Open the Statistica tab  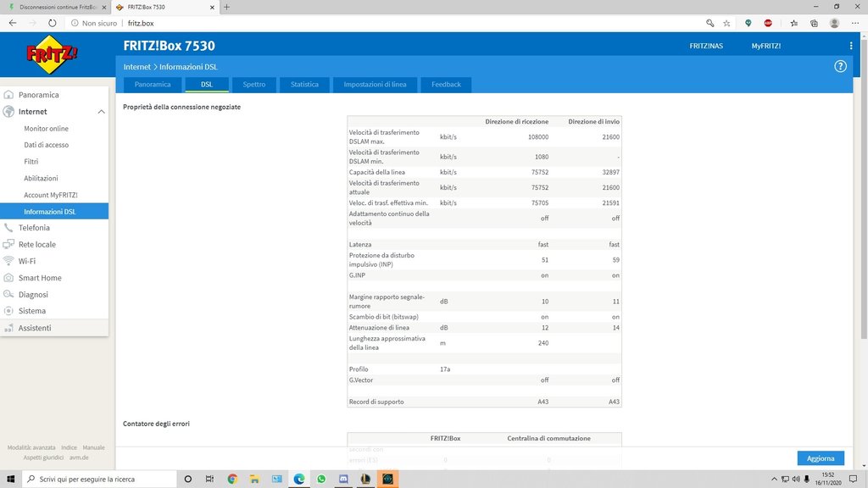(x=304, y=85)
